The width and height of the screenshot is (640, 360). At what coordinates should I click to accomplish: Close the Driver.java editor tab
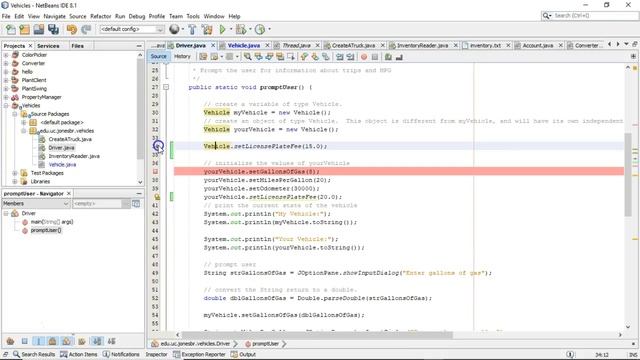click(x=213, y=46)
